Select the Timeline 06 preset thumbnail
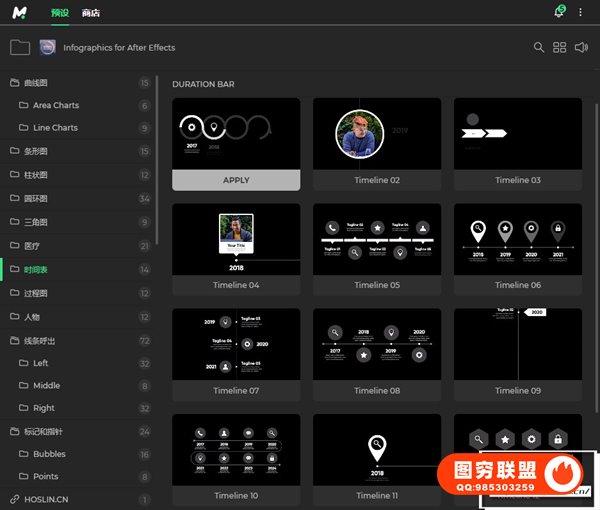 tap(517, 240)
